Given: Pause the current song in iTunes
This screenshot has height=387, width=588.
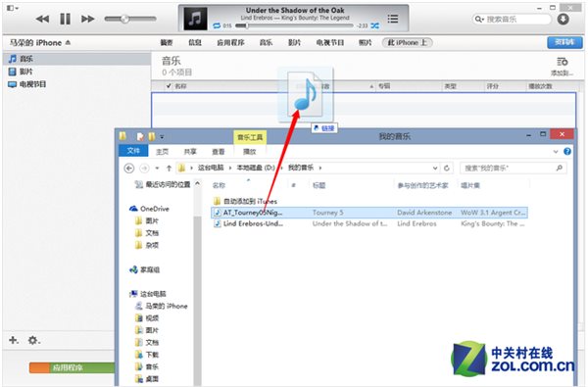Looking at the screenshot, I should tap(66, 19).
